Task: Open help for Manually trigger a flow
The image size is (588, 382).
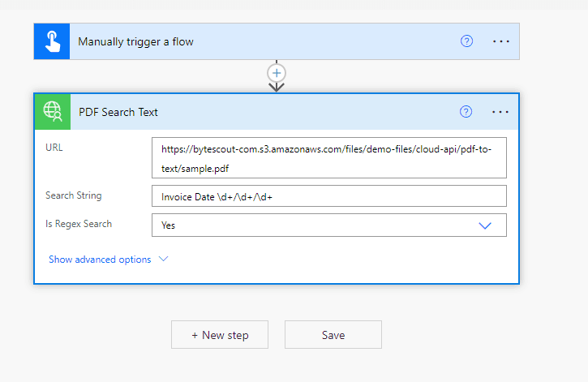Action: pos(466,41)
